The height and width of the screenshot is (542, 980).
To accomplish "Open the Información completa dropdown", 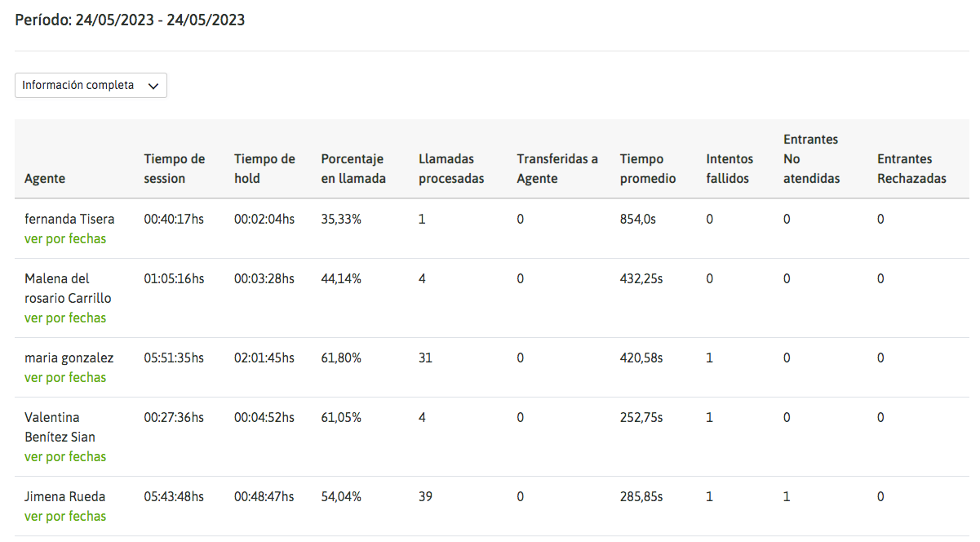I will (x=91, y=86).
